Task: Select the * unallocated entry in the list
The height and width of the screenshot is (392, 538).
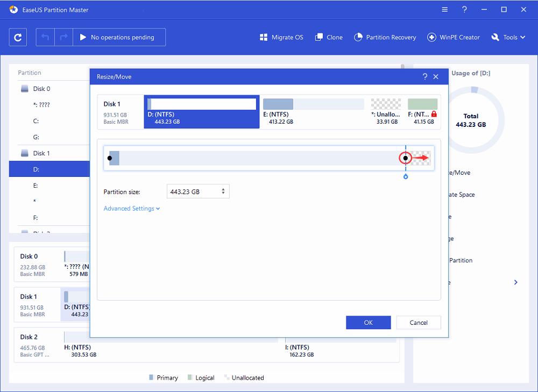Action: point(34,201)
